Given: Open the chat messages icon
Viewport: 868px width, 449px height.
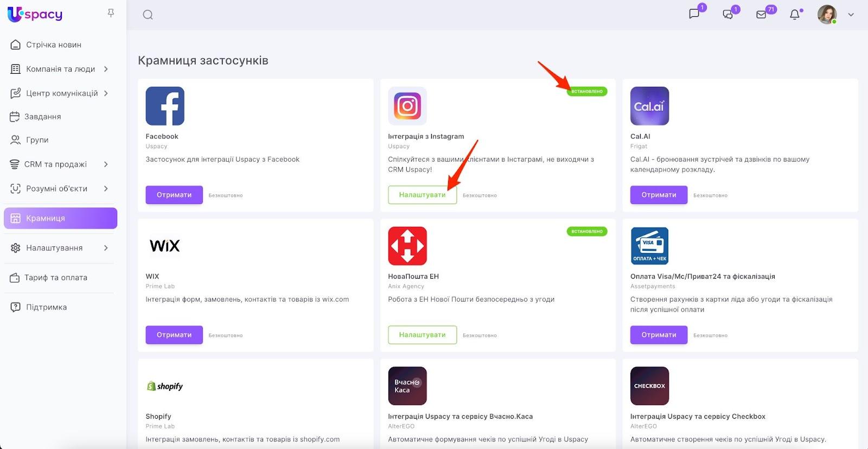Looking at the screenshot, I should point(694,14).
